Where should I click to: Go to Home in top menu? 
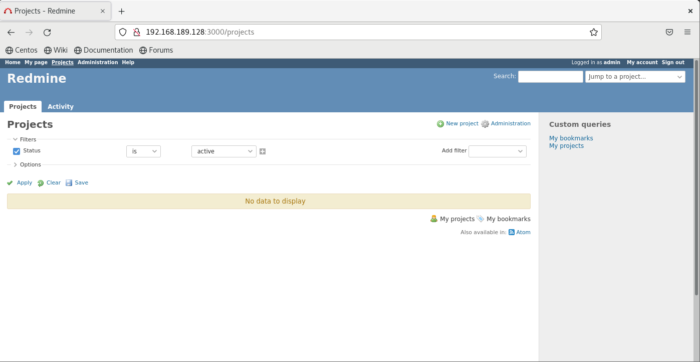[x=12, y=62]
